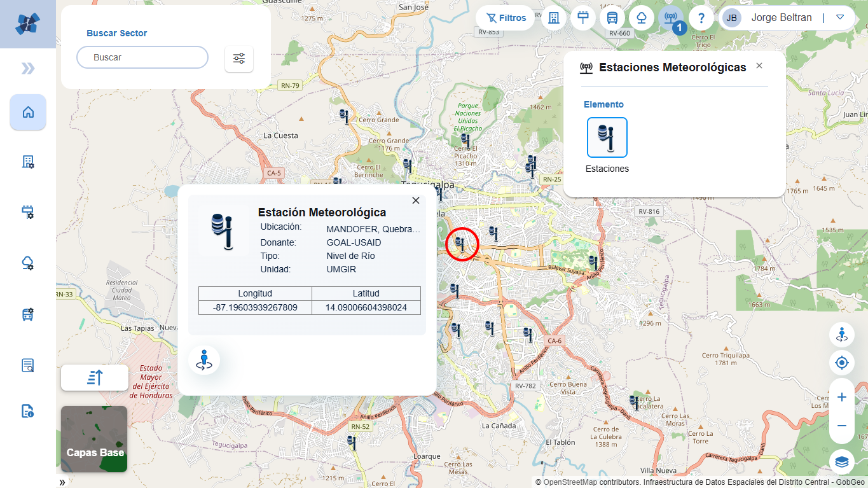Open the help question mark
This screenshot has height=488, width=868.
pos(701,18)
